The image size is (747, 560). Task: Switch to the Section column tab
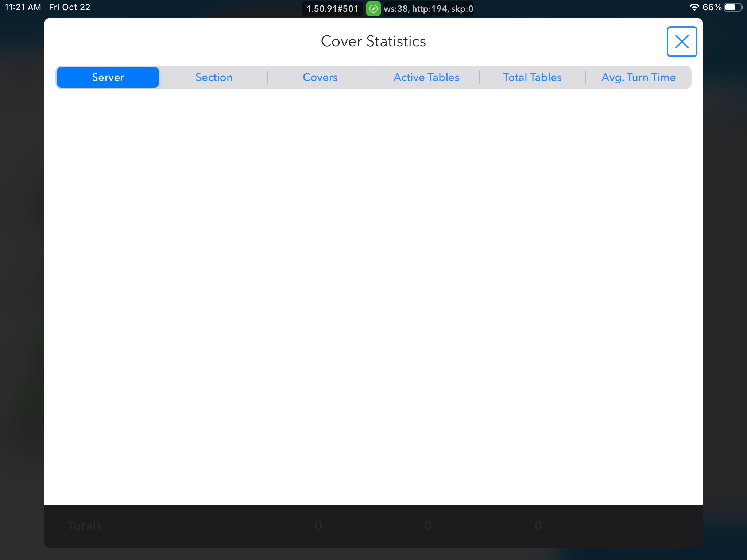point(214,77)
